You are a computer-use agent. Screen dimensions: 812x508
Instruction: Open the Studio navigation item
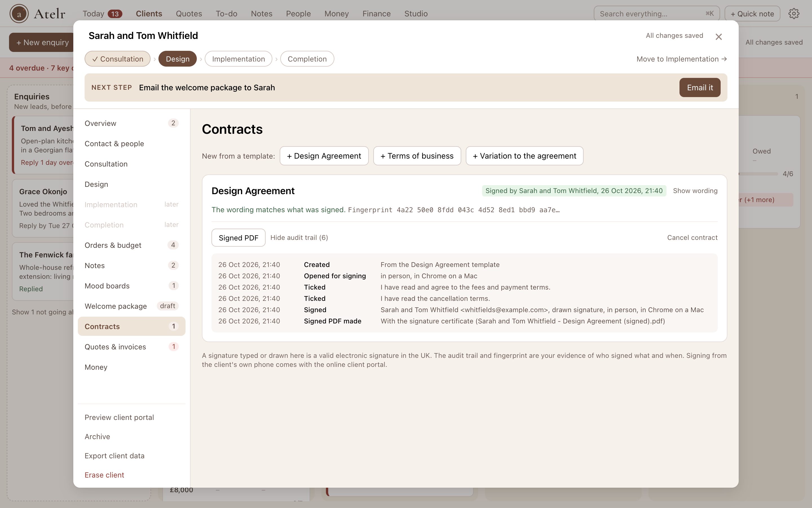click(x=416, y=14)
